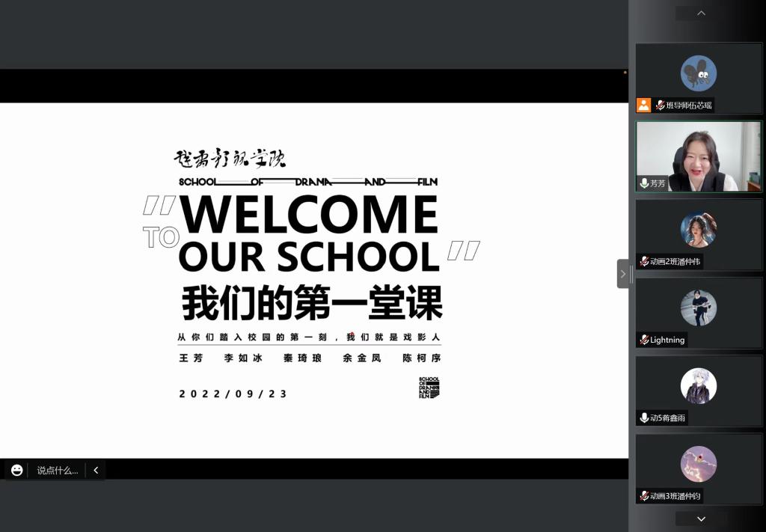
Task: Click the orange host icon beside 班导师伍芯瑶
Action: coord(643,106)
